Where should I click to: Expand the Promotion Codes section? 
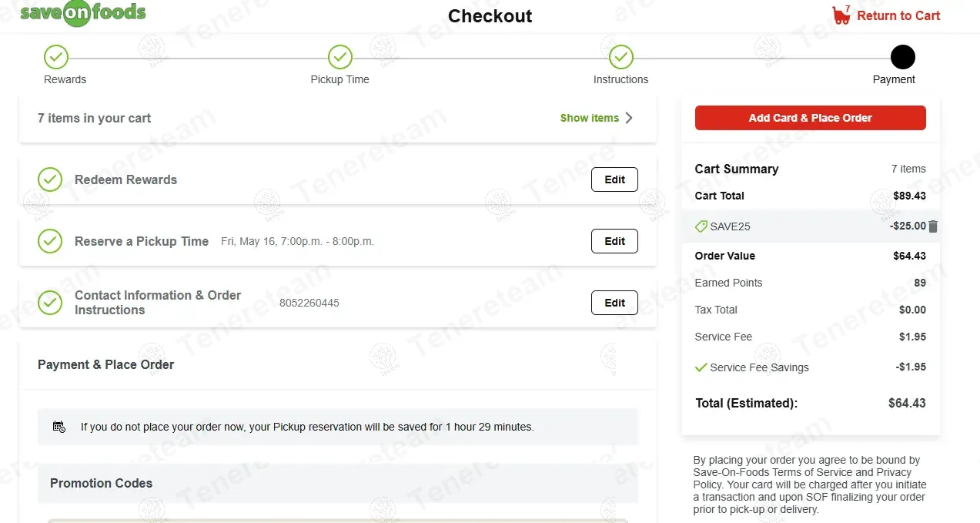click(101, 484)
